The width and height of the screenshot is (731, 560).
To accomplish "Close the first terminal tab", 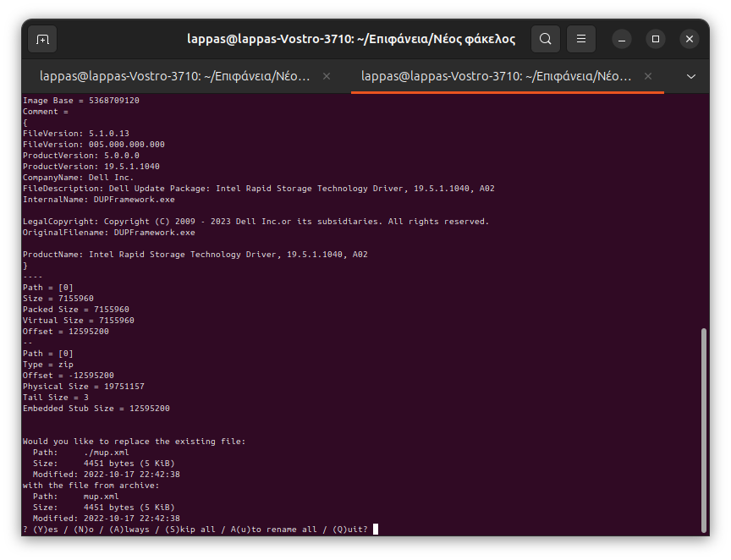I will (x=327, y=76).
